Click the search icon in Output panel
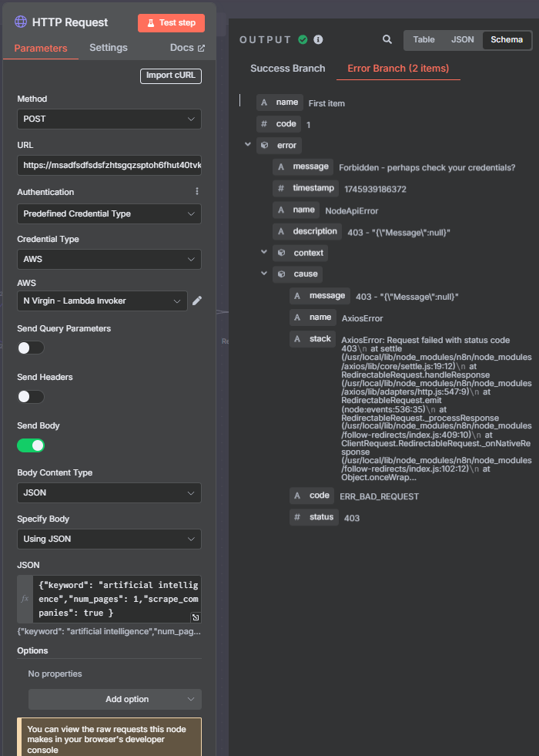The height and width of the screenshot is (756, 539). click(387, 39)
